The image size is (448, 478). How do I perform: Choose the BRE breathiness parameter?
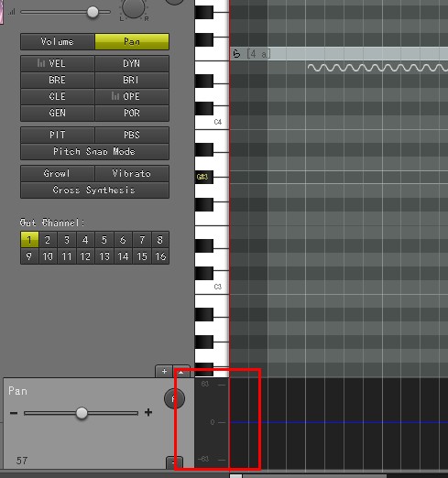pyautogui.click(x=58, y=80)
